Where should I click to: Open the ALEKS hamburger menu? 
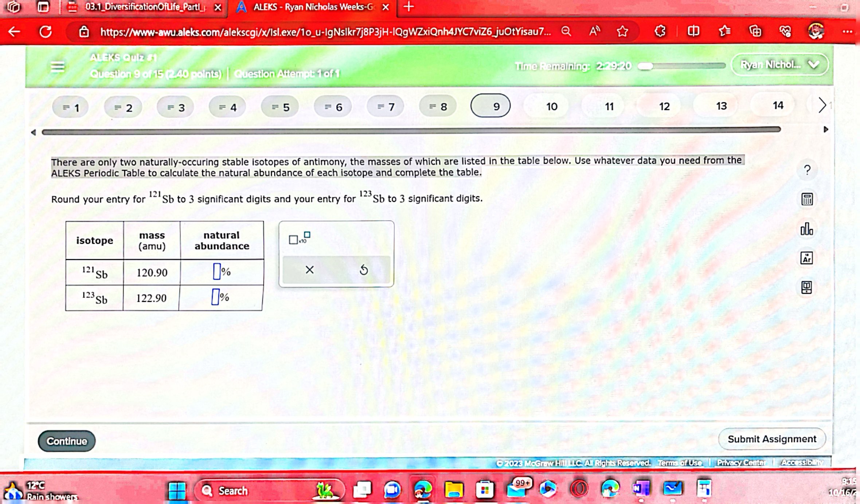(x=58, y=67)
